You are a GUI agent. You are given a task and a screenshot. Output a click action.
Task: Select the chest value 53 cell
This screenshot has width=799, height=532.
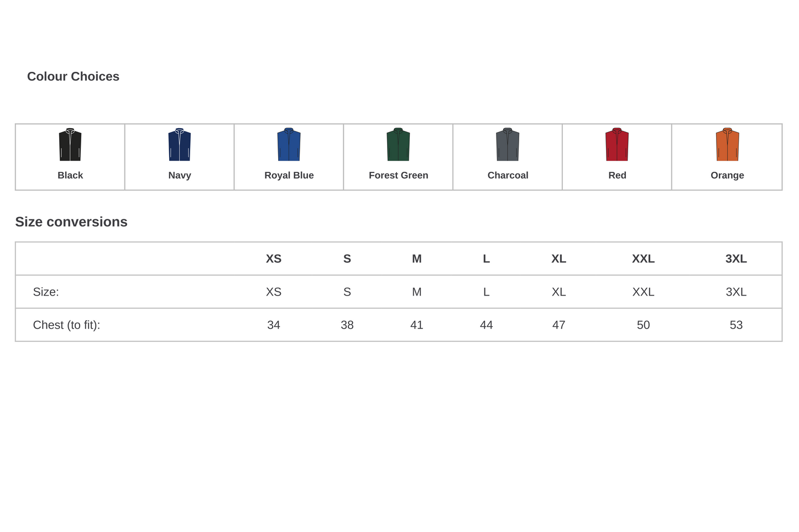[x=737, y=325]
